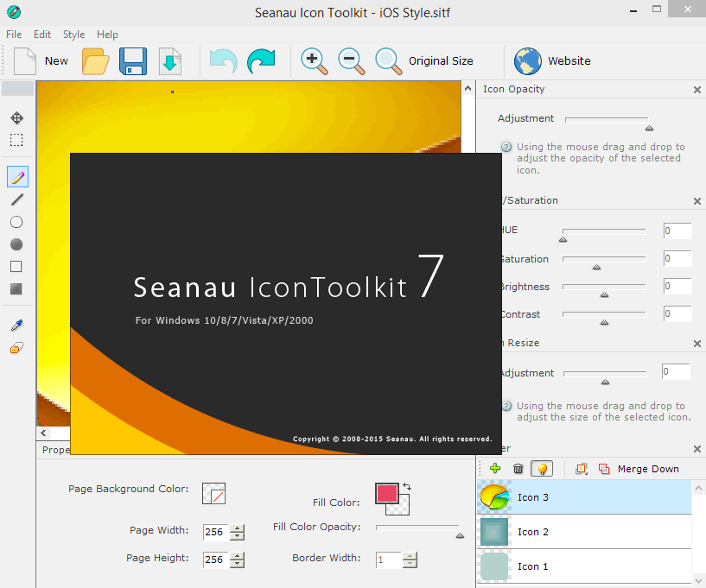This screenshot has height=588, width=706.
Task: Increase Page Height with the up stepper
Action: click(x=237, y=556)
